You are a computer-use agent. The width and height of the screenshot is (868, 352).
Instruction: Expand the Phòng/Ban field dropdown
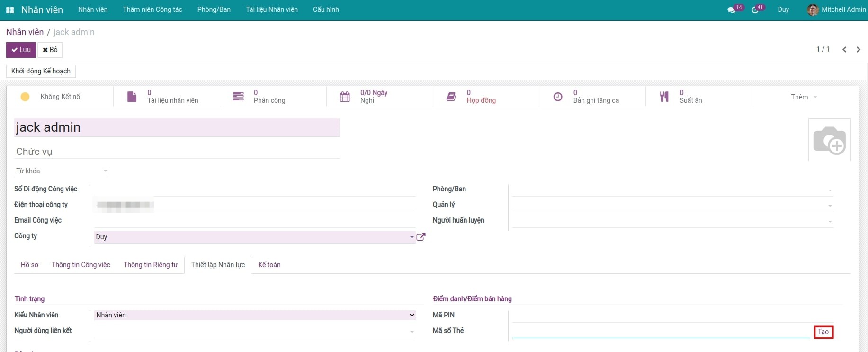point(830,190)
